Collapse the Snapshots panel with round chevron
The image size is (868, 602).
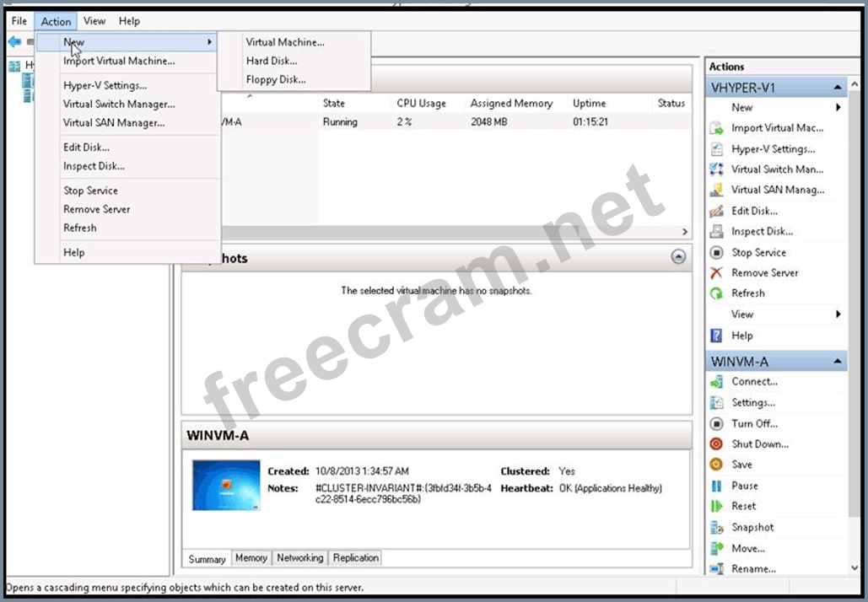click(x=678, y=256)
